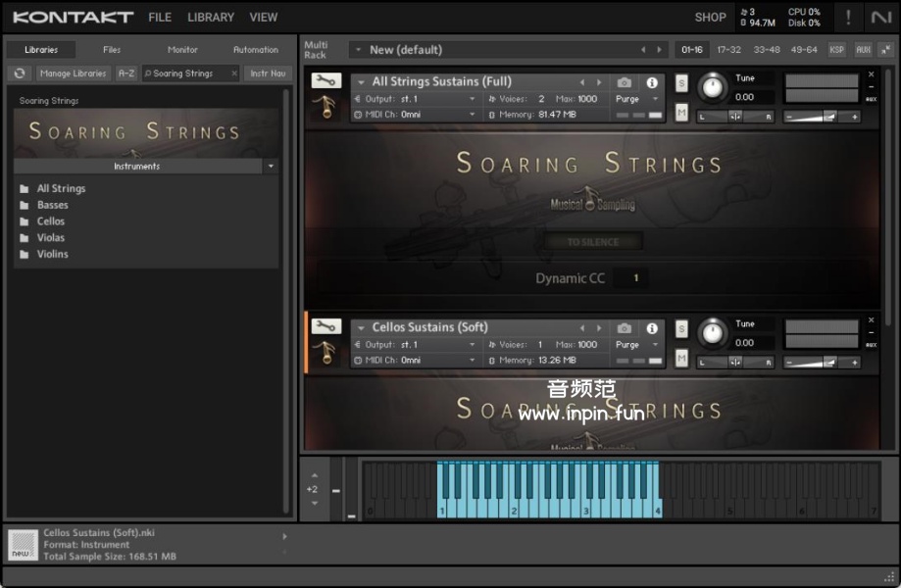Expand the Instruments dropdown arrow in library

point(271,167)
